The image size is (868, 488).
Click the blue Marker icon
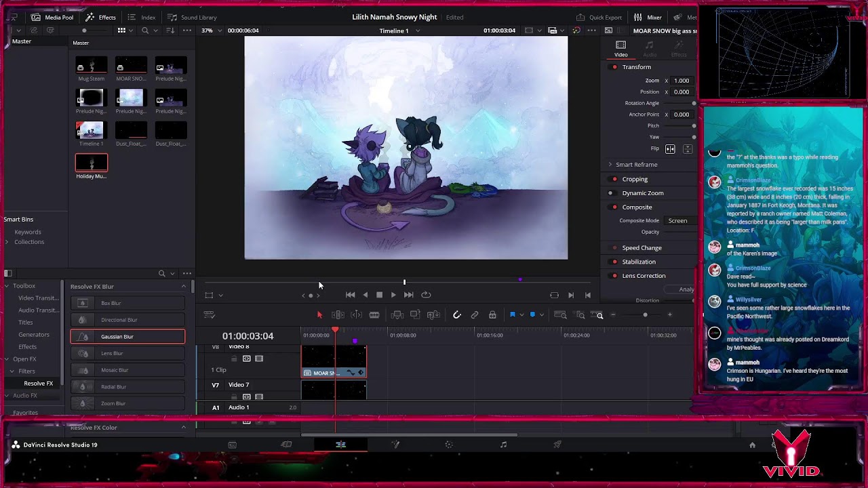pyautogui.click(x=533, y=314)
